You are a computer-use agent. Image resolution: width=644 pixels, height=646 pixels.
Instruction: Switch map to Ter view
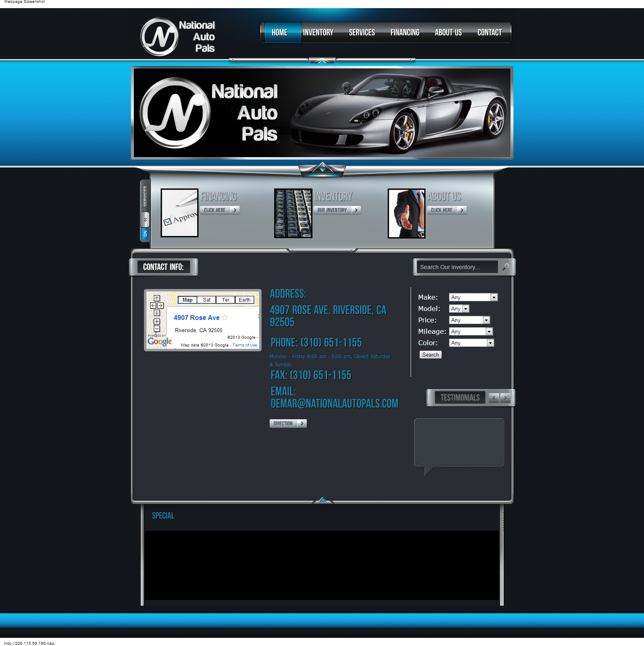point(226,300)
